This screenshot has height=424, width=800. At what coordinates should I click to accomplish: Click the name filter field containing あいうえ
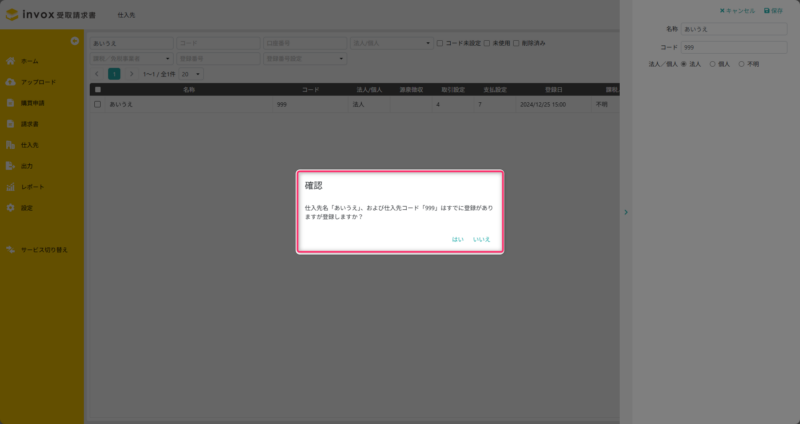tap(132, 43)
